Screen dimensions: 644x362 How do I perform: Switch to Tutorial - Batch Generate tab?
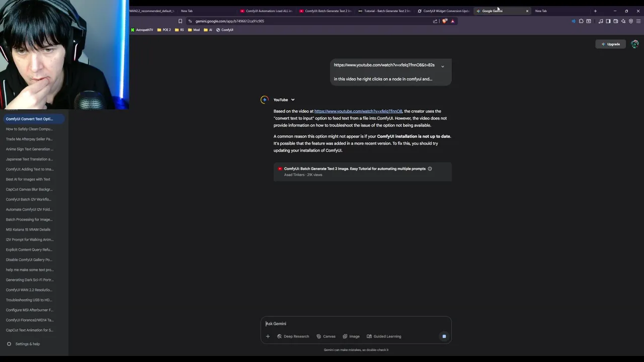(x=384, y=11)
